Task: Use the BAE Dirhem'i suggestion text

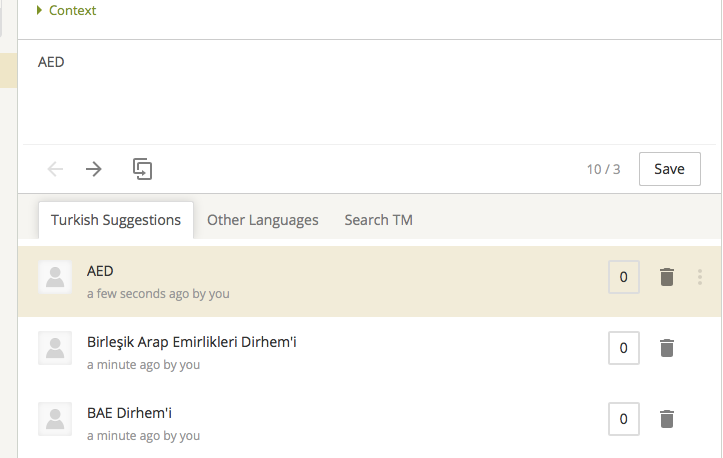Action: 129,413
